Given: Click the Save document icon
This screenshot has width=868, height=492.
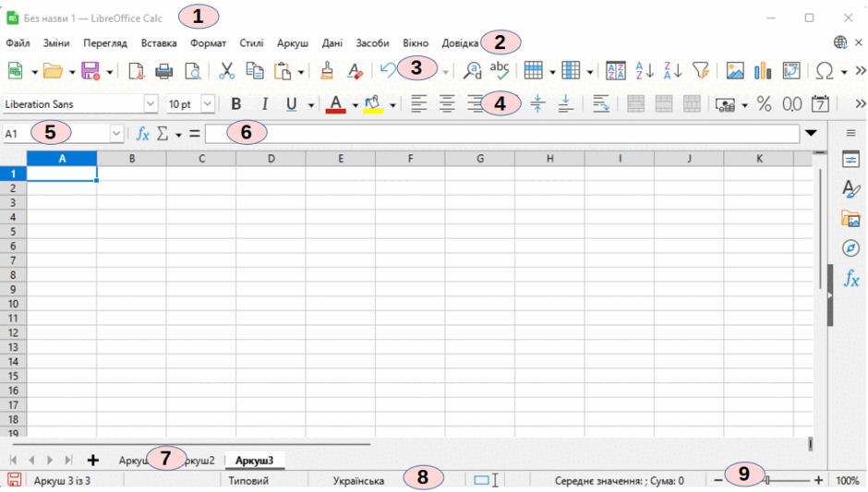Looking at the screenshot, I should [x=90, y=71].
